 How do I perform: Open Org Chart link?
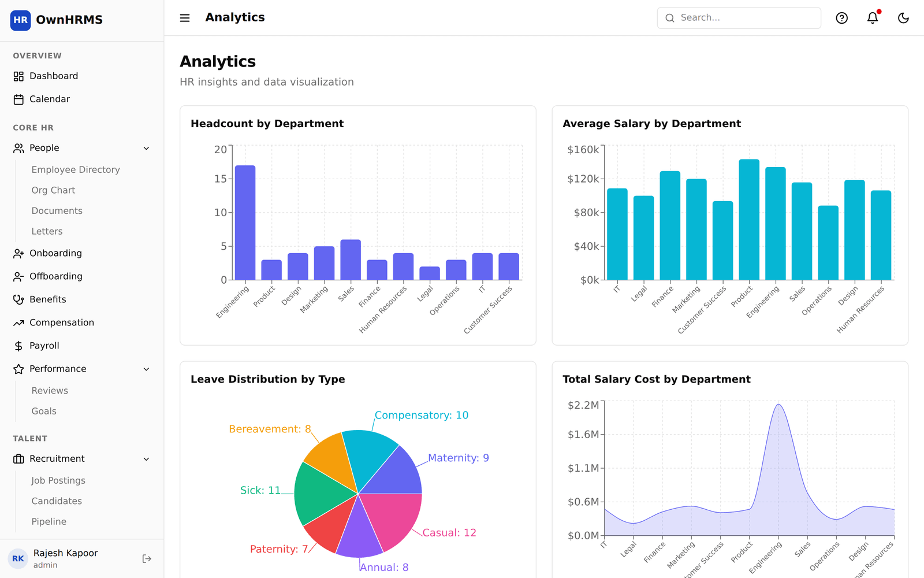(x=53, y=191)
